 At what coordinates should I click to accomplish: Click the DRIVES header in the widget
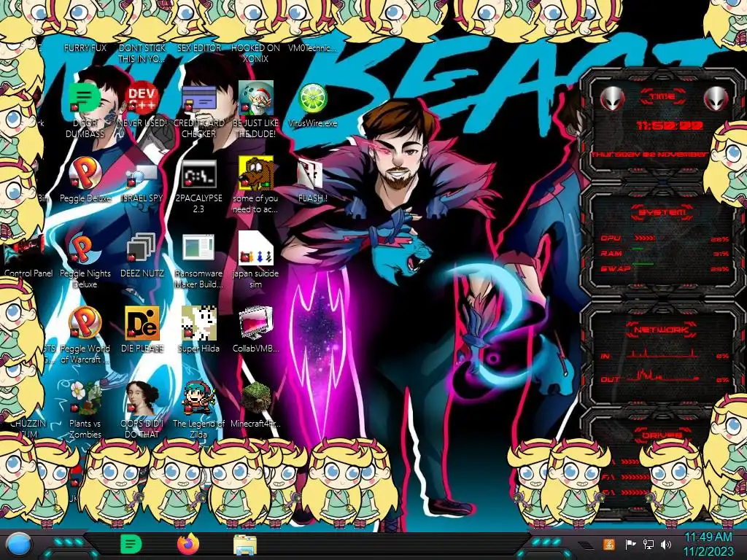(662, 435)
